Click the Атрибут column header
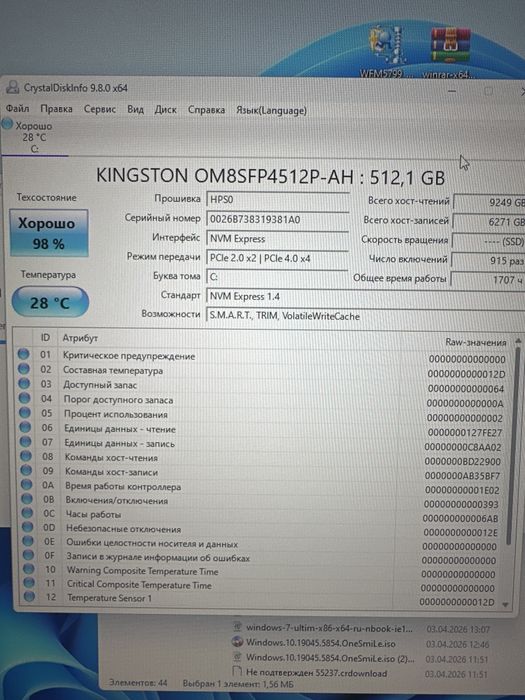This screenshot has height=700, width=525. [x=80, y=338]
